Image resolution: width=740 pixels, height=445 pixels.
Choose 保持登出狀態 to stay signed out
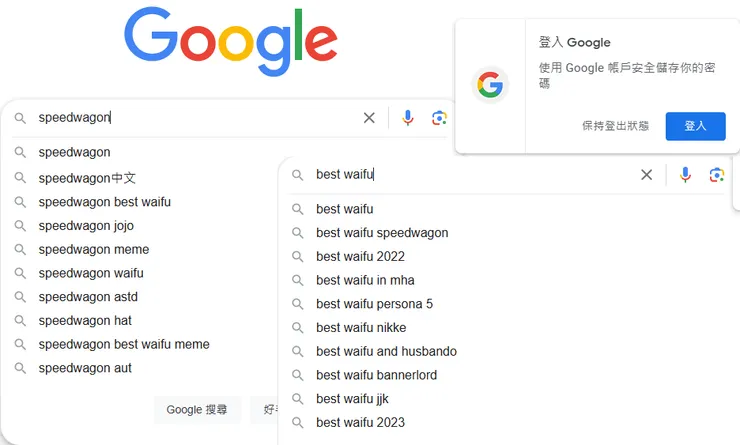(x=615, y=126)
